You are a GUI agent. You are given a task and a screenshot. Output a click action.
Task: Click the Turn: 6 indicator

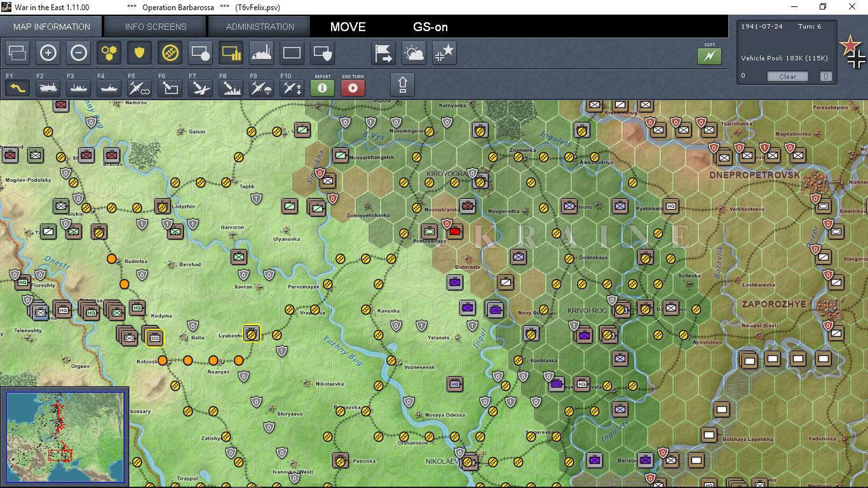(x=810, y=27)
